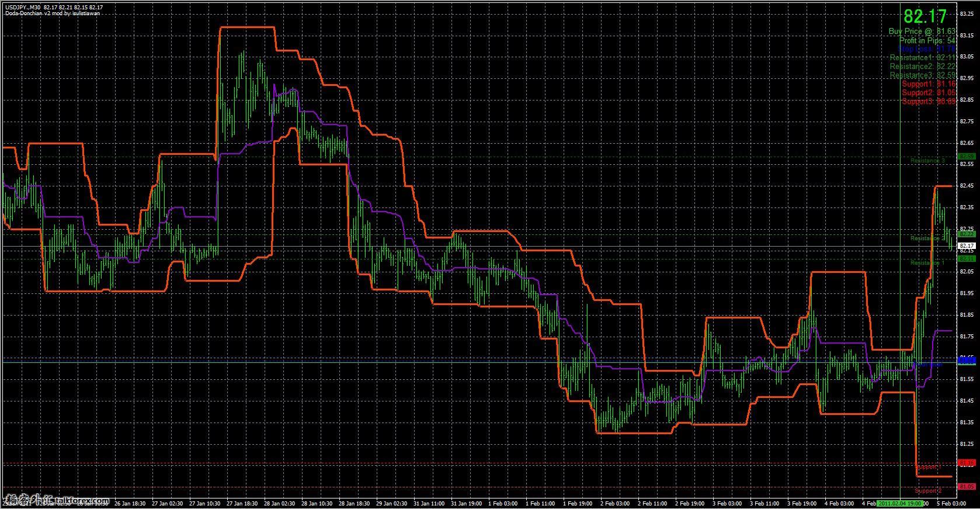The image size is (980, 509).
Task: Click the '4 Feb 03:00' time axis label
Action: pyautogui.click(x=840, y=503)
